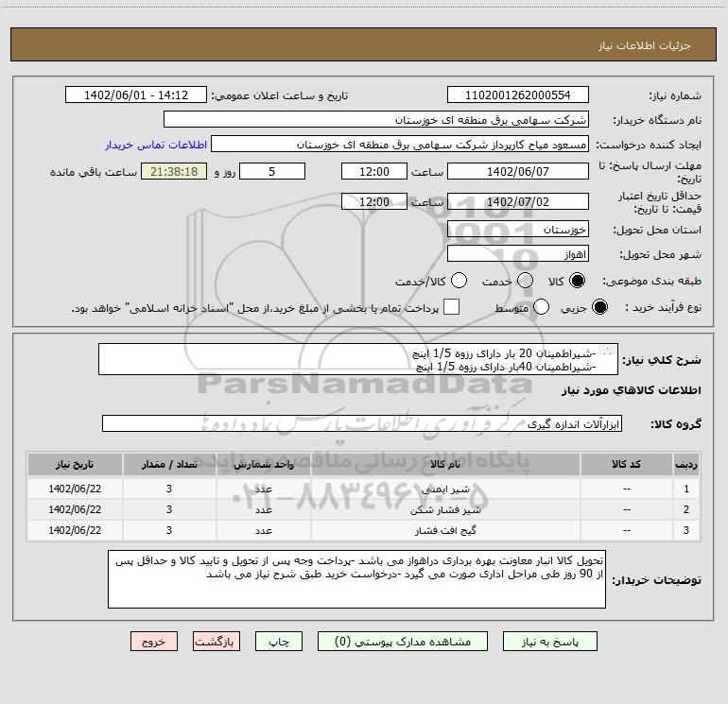Click the goods group field ابزارآلات اندازه گیری
The width and height of the screenshot is (728, 704).
(362, 423)
